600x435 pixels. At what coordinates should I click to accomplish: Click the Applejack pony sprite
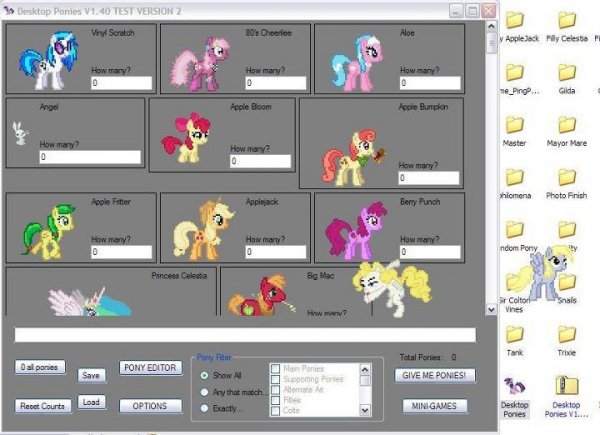(x=204, y=229)
